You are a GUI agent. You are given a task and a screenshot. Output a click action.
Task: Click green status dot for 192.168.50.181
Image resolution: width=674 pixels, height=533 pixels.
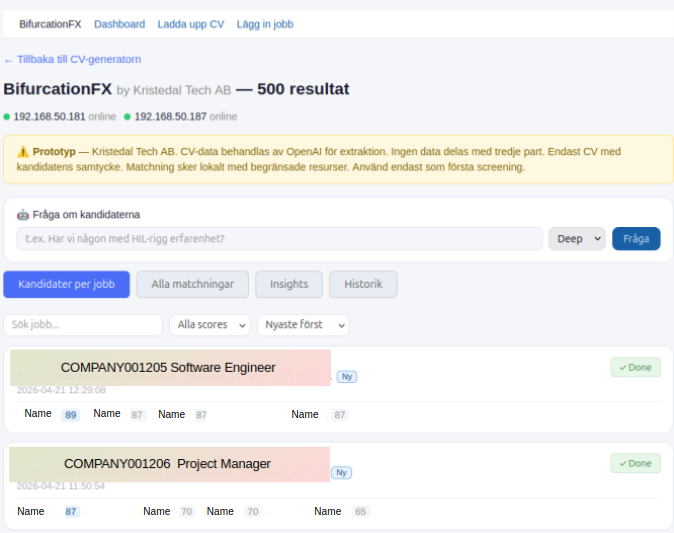7,117
